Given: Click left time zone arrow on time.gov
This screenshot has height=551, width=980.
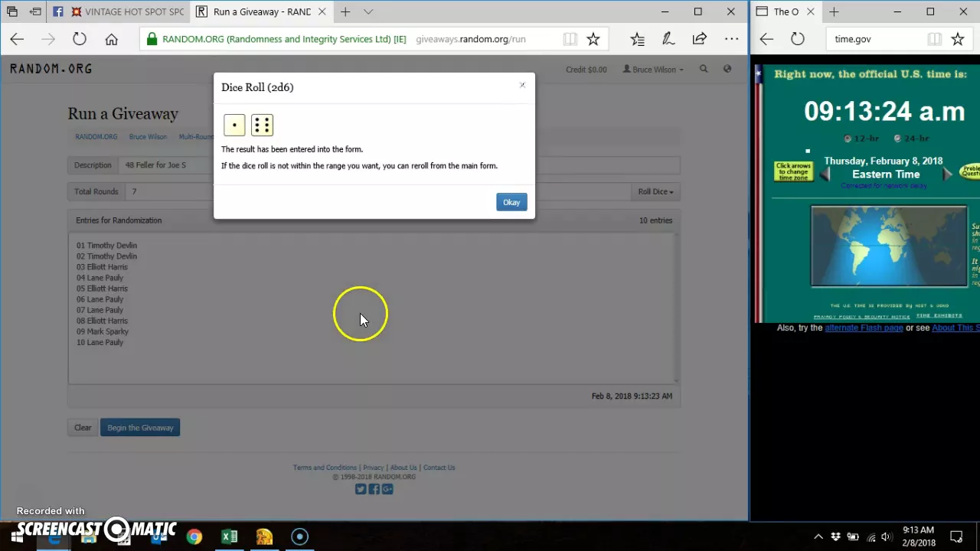Looking at the screenshot, I should click(x=825, y=174).
